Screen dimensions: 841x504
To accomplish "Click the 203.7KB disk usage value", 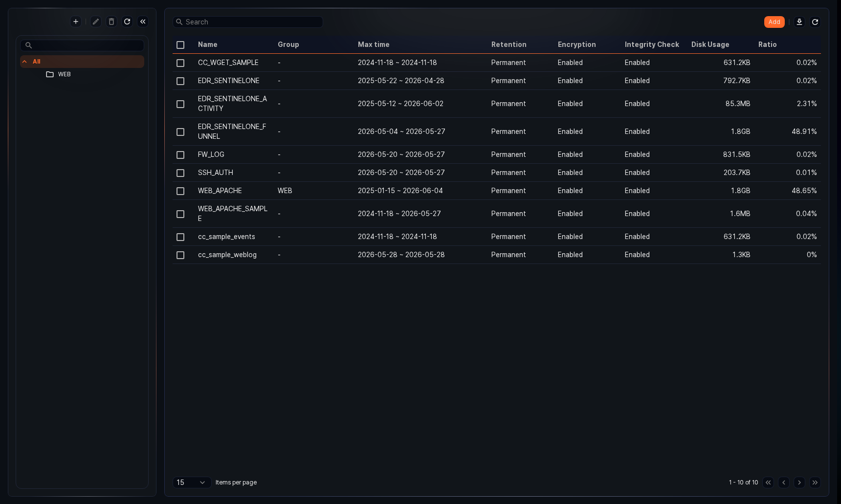I will tap(737, 173).
